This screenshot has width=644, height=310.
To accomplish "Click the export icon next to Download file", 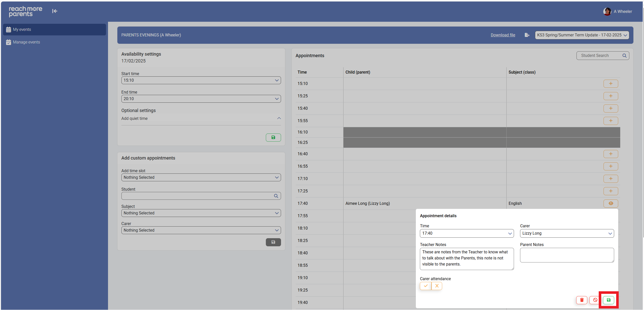I will [x=527, y=35].
